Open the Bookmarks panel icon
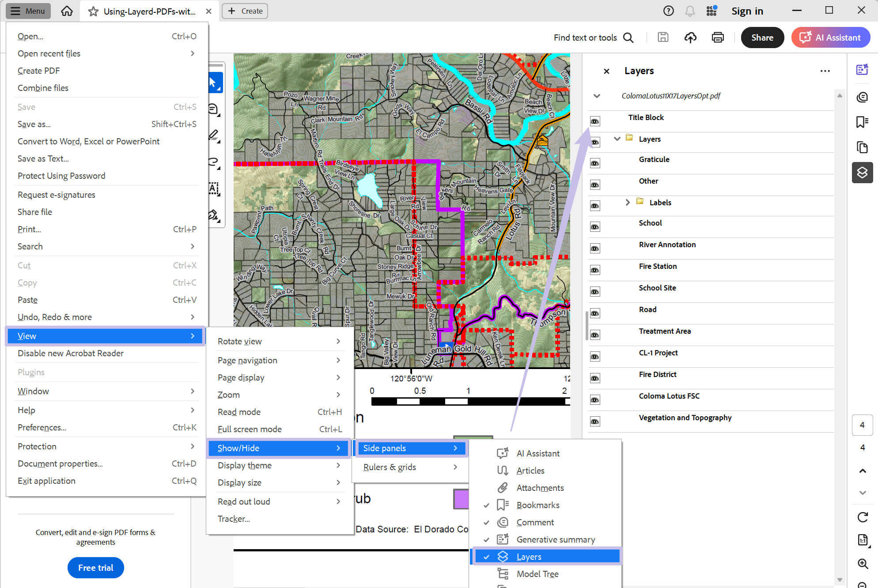The image size is (878, 588). pos(862,122)
